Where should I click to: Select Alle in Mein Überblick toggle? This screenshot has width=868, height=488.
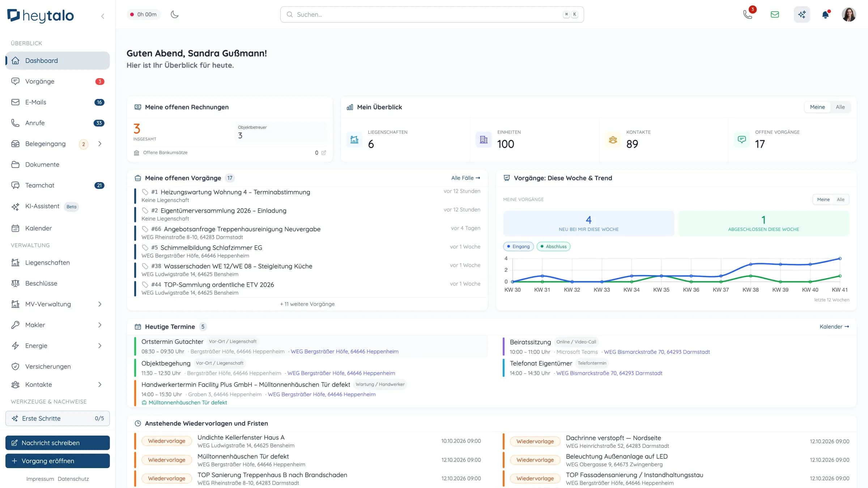(840, 107)
